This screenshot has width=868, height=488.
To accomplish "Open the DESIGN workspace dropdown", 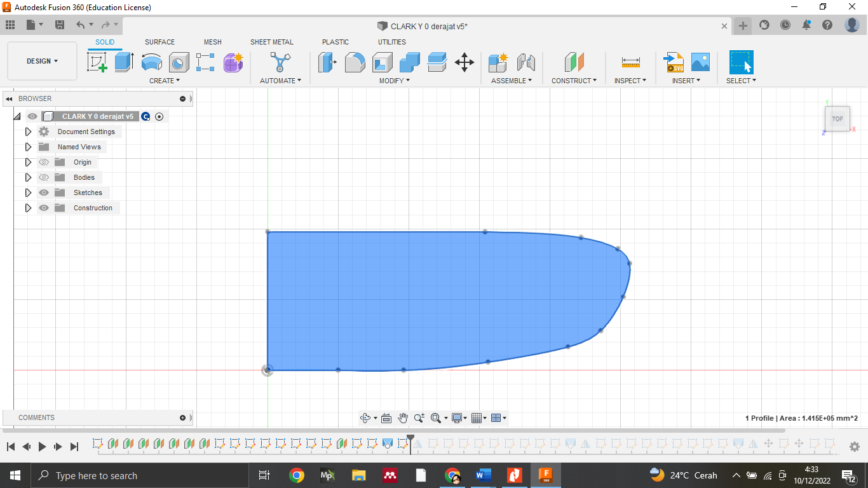I will tap(42, 61).
